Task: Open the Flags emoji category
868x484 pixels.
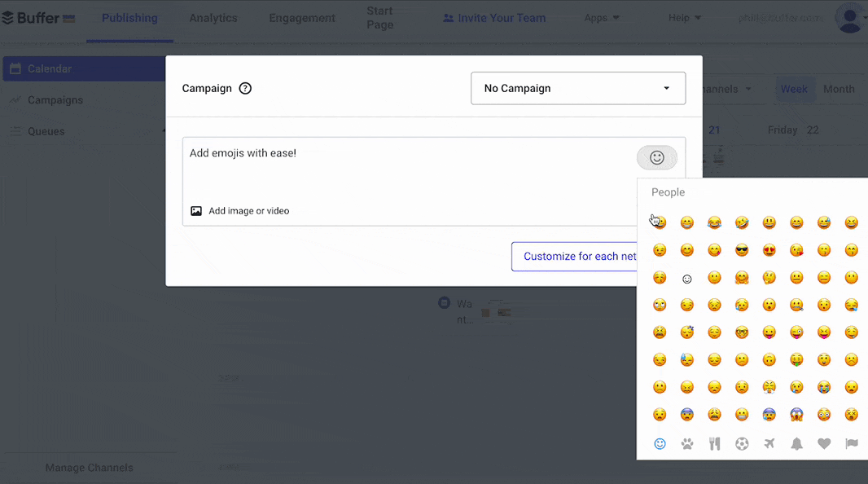Action: click(x=851, y=443)
